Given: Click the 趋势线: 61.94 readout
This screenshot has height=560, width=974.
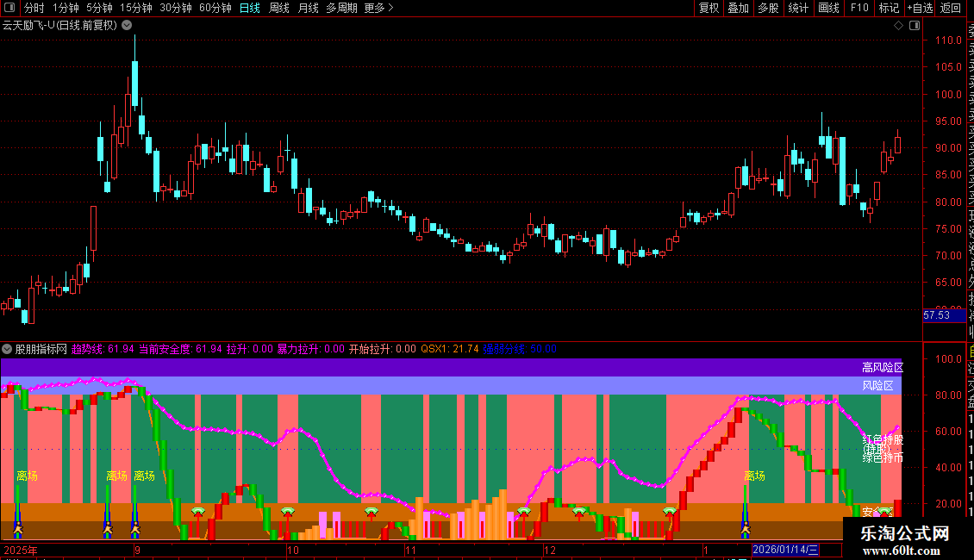Looking at the screenshot, I should (103, 349).
